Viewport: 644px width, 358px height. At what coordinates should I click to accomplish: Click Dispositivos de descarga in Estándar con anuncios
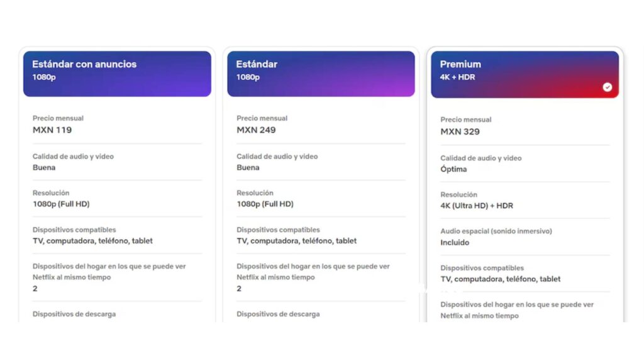click(x=74, y=314)
